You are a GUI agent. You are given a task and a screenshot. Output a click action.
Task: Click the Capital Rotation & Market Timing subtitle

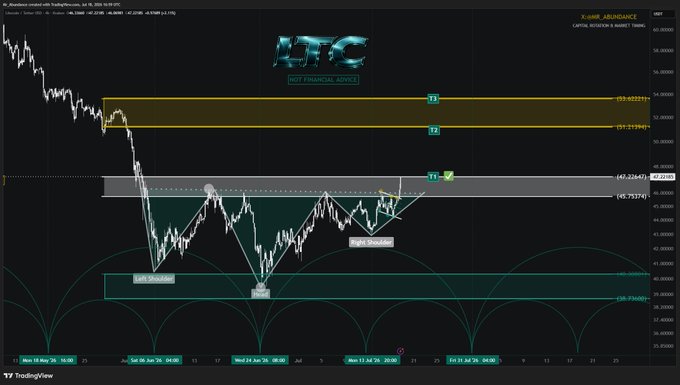(609, 26)
